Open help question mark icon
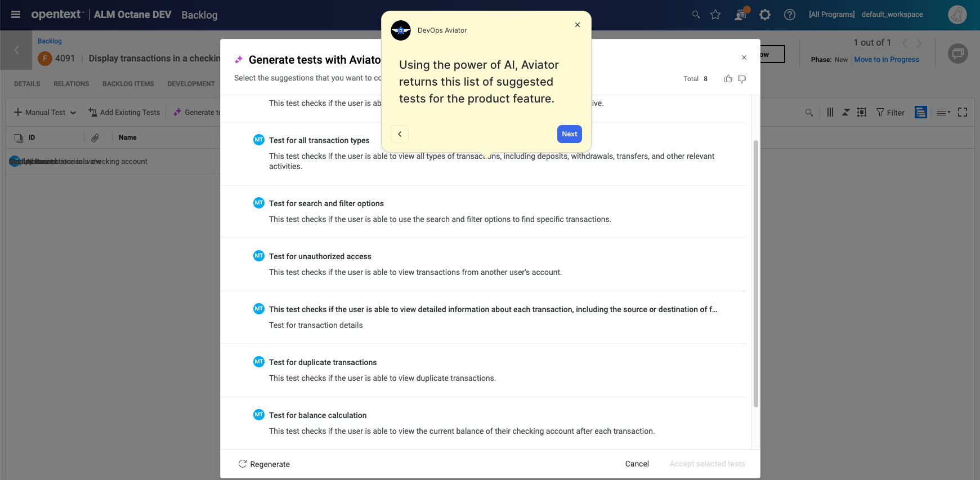The image size is (980, 480). coord(790,15)
